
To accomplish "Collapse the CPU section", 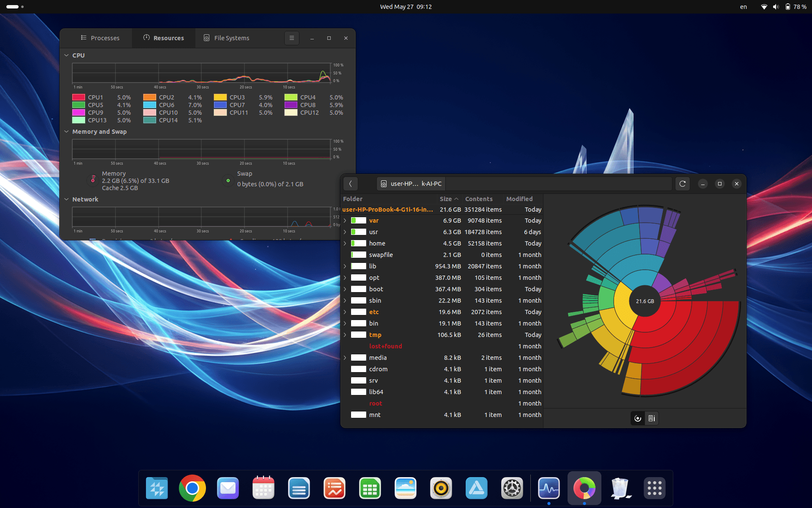I will click(x=66, y=55).
